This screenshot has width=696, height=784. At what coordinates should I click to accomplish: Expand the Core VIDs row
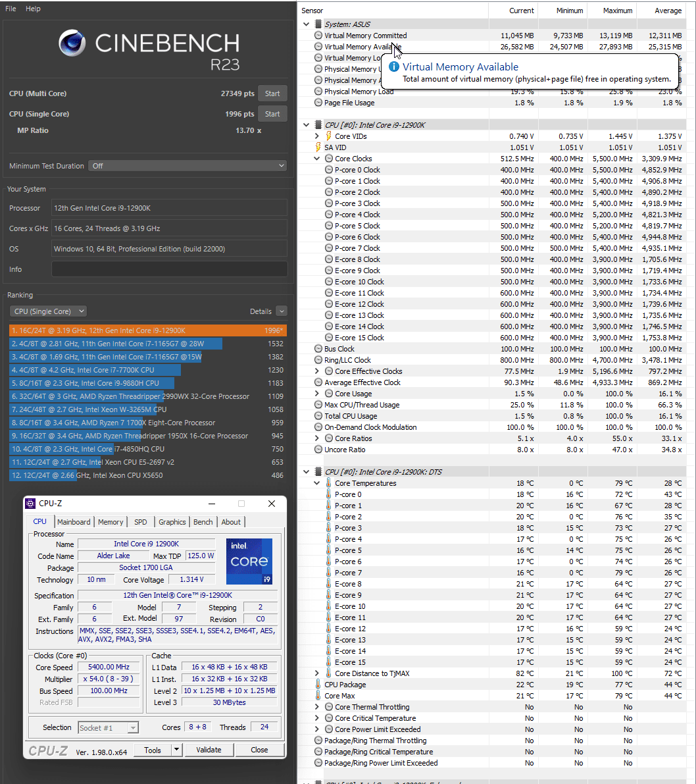[x=317, y=136]
